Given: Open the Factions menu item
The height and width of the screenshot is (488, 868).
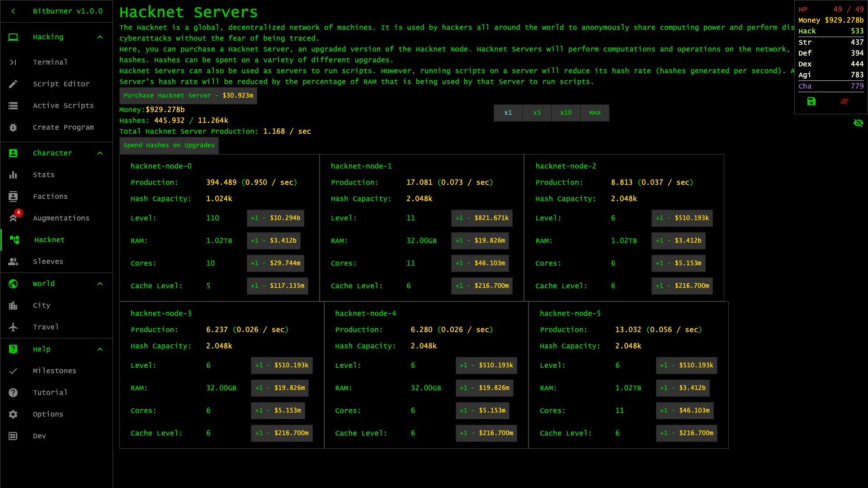Looking at the screenshot, I should [50, 197].
